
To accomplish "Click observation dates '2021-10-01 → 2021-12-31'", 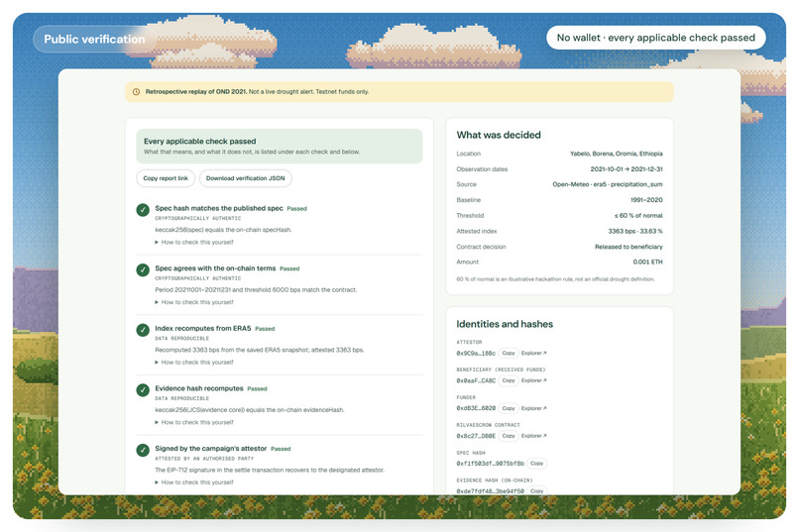I will click(627, 169).
